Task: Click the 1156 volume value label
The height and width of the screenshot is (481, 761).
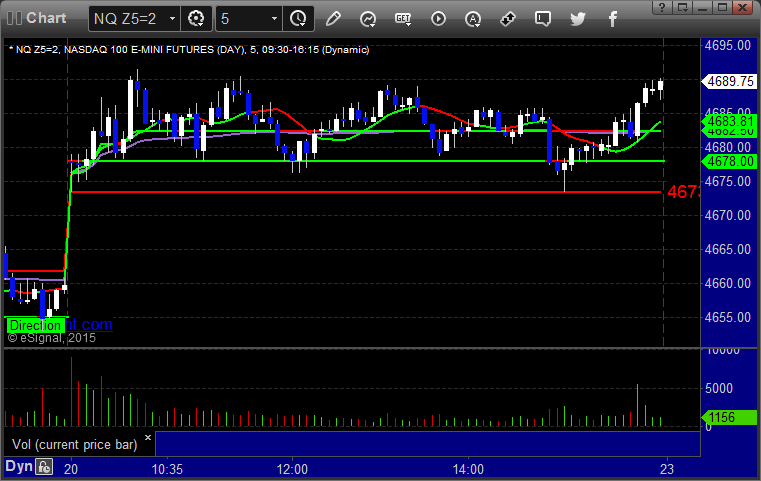Action: tap(723, 417)
